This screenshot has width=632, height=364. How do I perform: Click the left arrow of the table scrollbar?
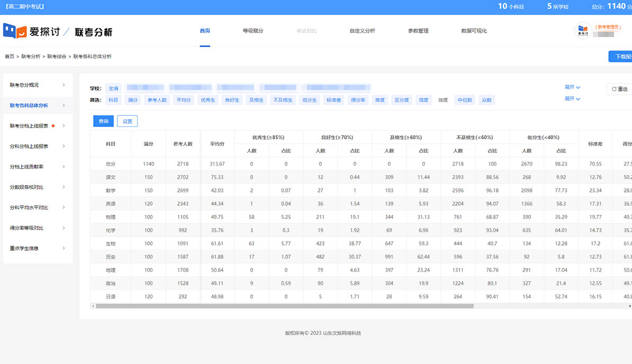(x=93, y=306)
